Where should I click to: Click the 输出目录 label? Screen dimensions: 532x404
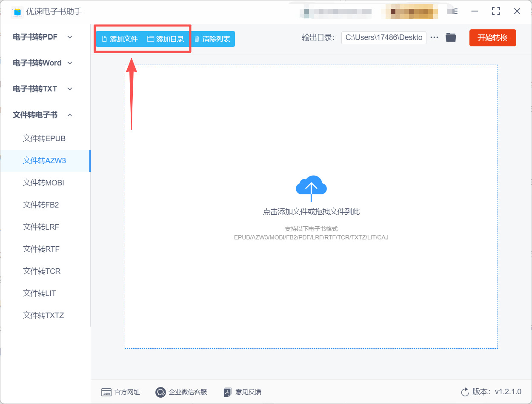pos(318,37)
